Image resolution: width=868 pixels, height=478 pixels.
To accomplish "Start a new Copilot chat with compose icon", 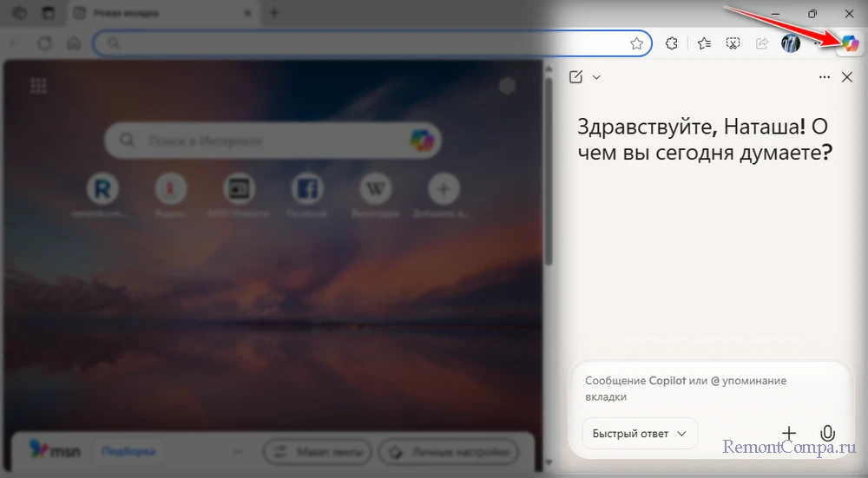I will click(x=576, y=77).
